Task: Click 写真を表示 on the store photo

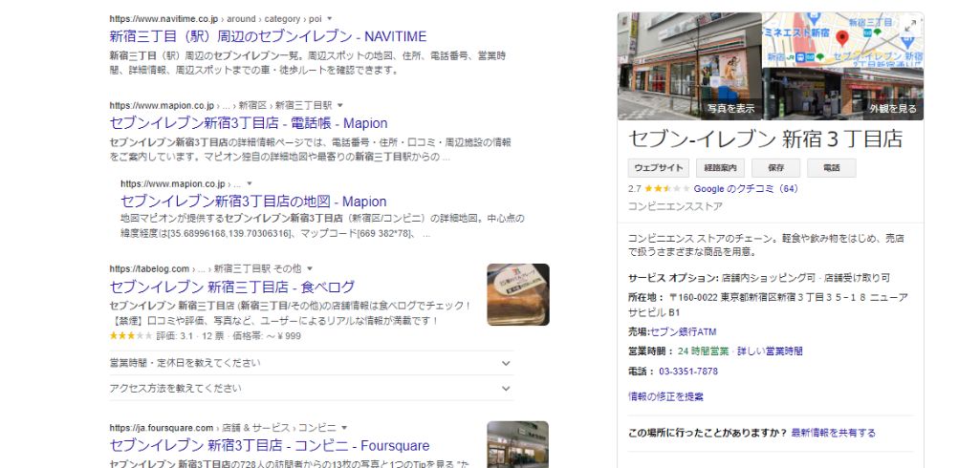Action: [x=730, y=109]
